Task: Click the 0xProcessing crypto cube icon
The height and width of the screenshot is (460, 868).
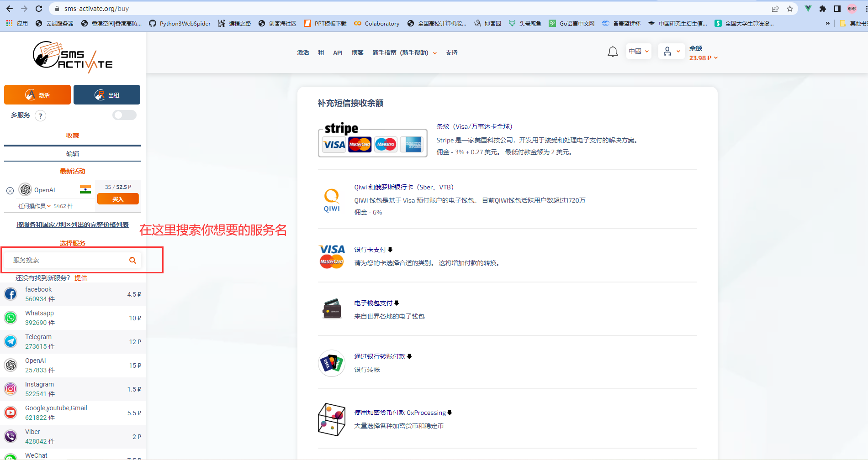Action: pyautogui.click(x=332, y=419)
